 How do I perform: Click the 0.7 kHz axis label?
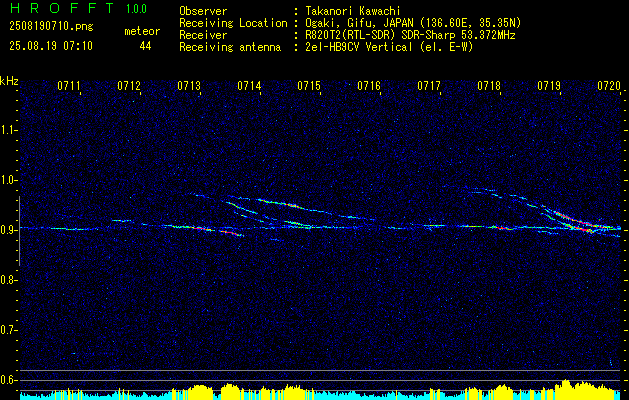tap(8, 330)
